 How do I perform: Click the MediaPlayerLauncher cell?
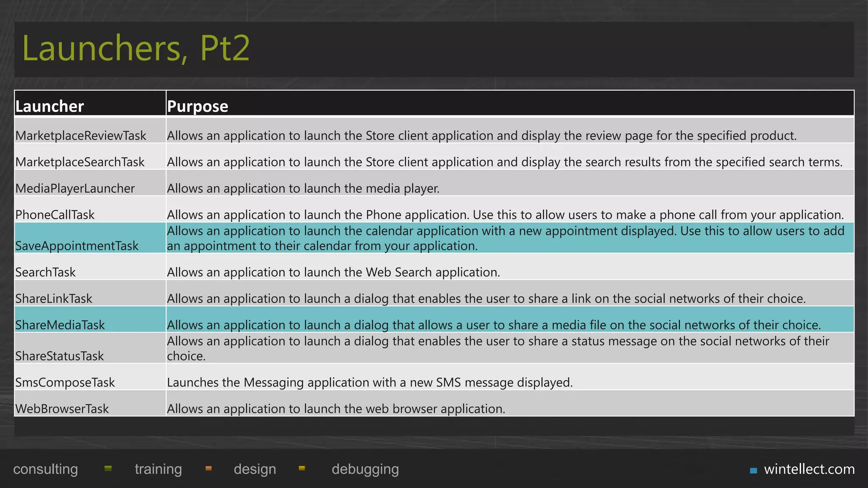[75, 188]
